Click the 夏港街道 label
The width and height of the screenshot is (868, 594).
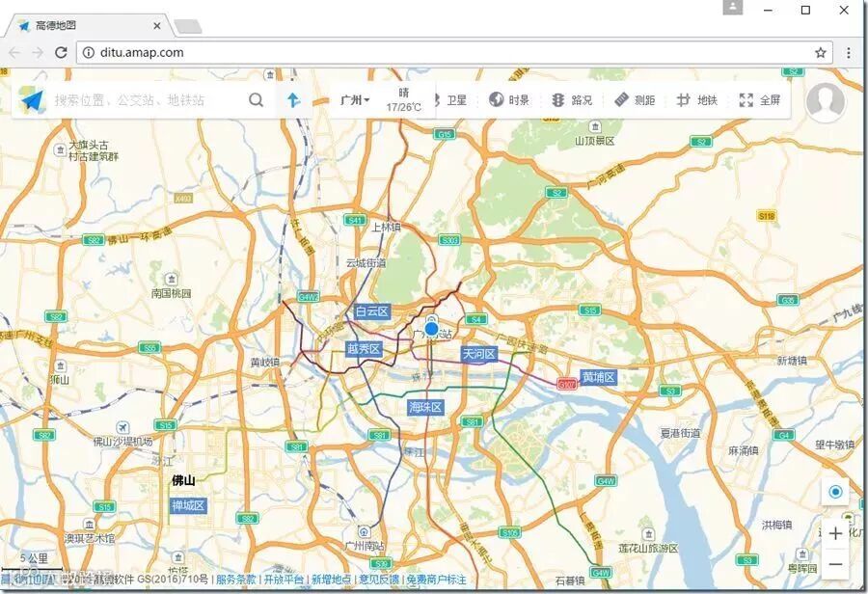[680, 434]
